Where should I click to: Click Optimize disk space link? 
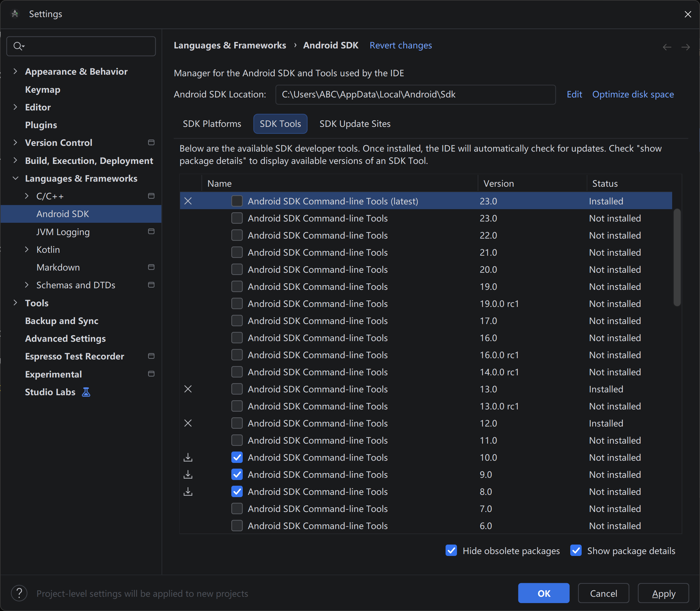tap(633, 94)
